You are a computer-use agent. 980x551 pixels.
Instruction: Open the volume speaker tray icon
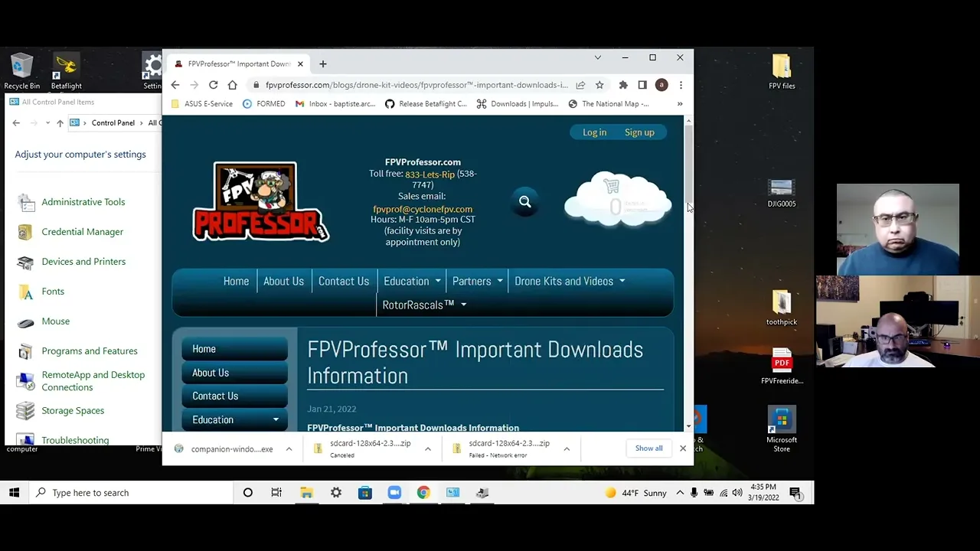point(737,493)
